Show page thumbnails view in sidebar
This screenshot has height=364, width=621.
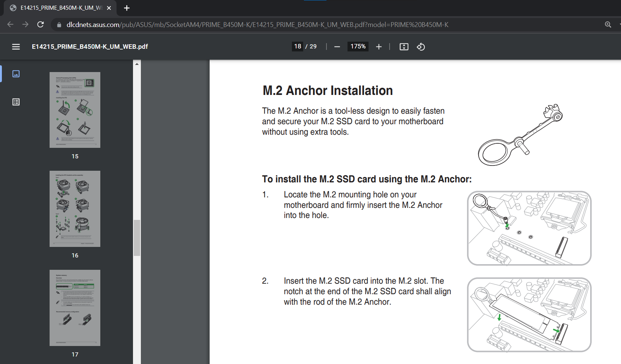point(16,74)
